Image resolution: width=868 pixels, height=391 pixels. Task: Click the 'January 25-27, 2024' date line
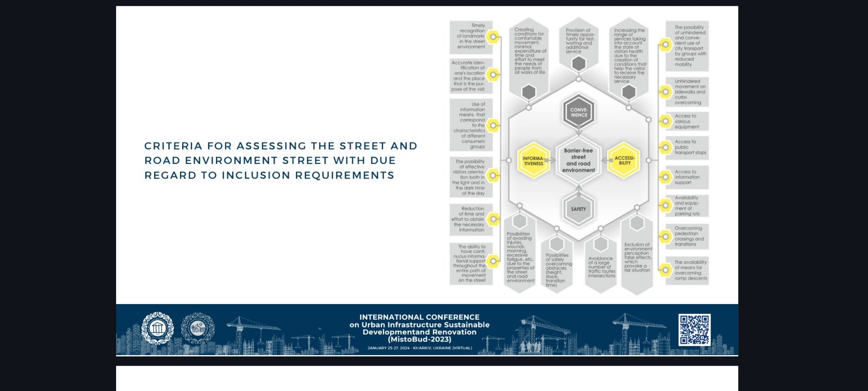coord(419,348)
